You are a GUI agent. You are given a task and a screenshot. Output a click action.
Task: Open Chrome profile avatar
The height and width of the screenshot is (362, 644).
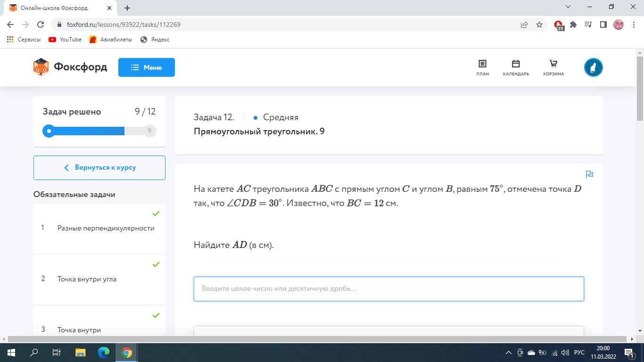coord(619,25)
